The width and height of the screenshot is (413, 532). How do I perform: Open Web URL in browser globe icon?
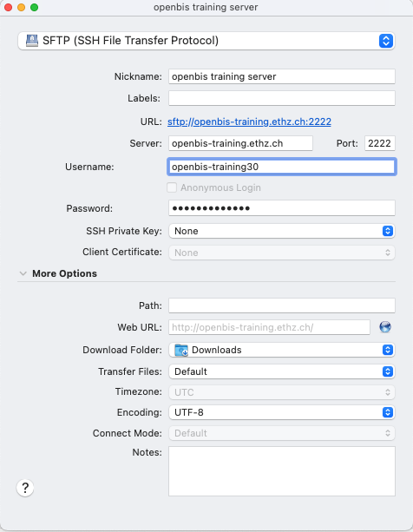385,327
